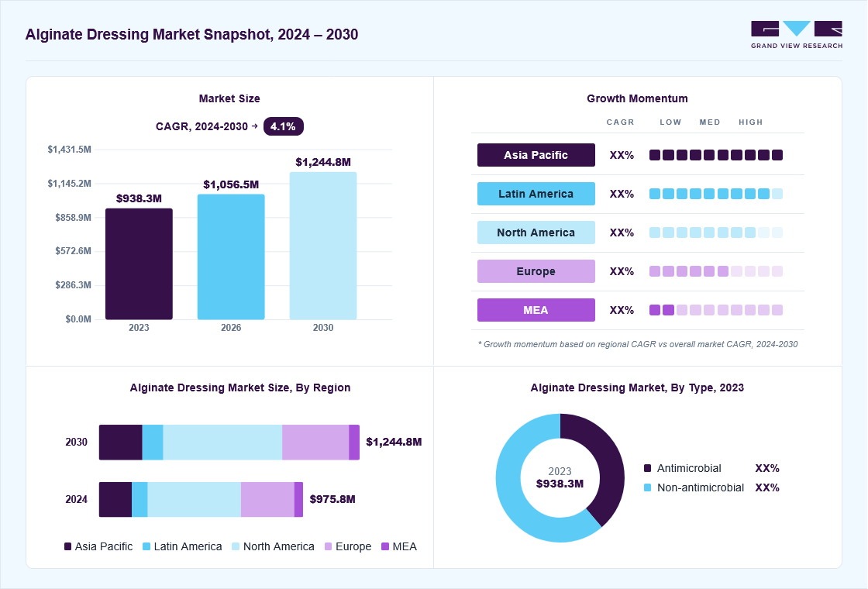Click the North America segment of 2024 bar
Image resolution: width=868 pixels, height=589 pixels.
[195, 499]
